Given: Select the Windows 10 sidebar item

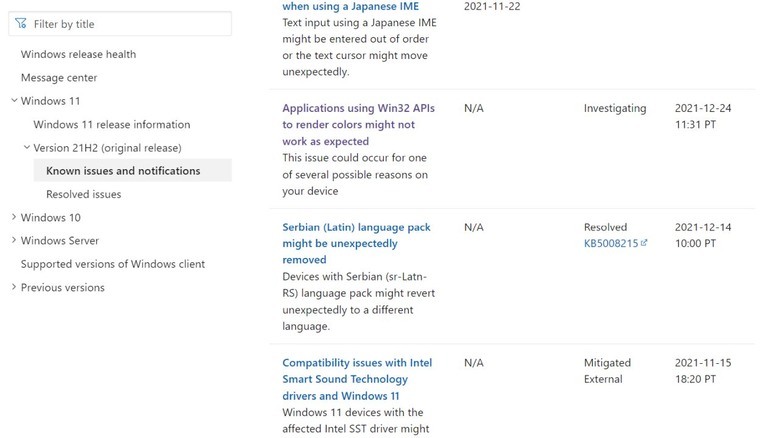Looking at the screenshot, I should click(50, 218).
